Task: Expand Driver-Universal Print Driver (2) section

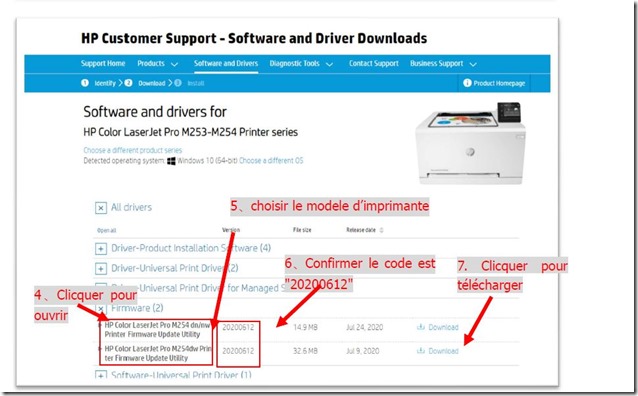Action: point(101,268)
